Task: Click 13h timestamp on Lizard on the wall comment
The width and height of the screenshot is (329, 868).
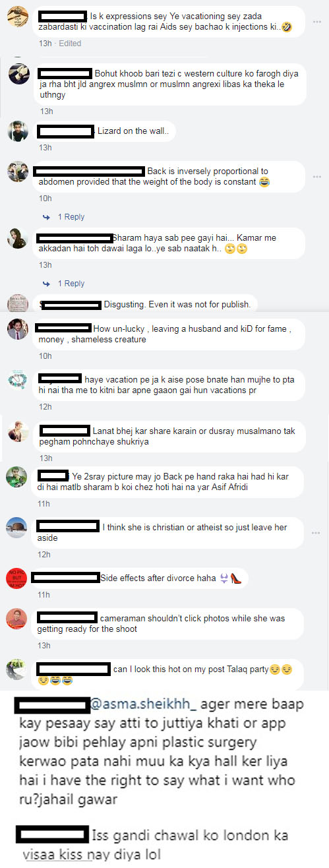Action: (x=45, y=148)
